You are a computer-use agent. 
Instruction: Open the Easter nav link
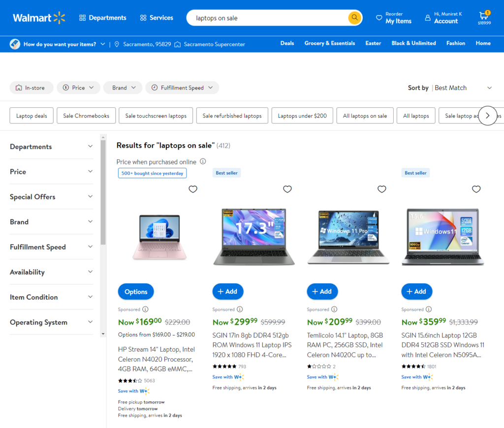(373, 43)
